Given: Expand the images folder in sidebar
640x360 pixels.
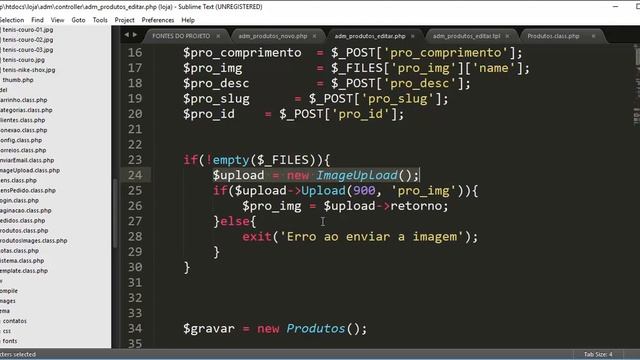Looking at the screenshot, I should point(8,301).
